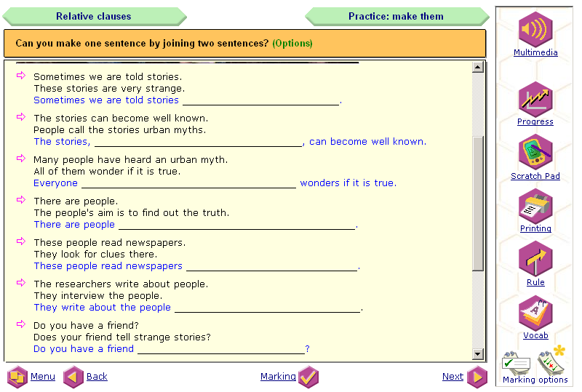The width and height of the screenshot is (582, 392).
Task: Click blank after 'There are people'
Action: pyautogui.click(x=237, y=225)
